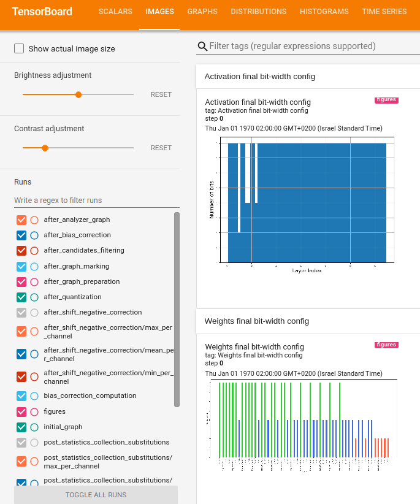Open the GRAPHS tab
This screenshot has height=504, width=420.
pyautogui.click(x=202, y=12)
